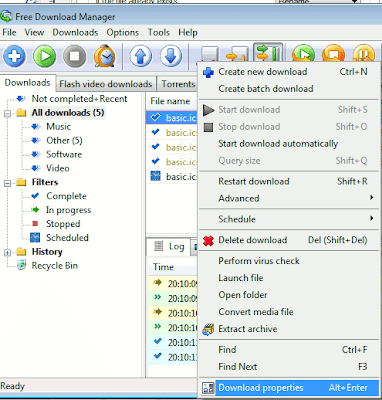This screenshot has width=382, height=400.
Task: Click the orange circle stop all toolbar icon
Action: [333, 53]
